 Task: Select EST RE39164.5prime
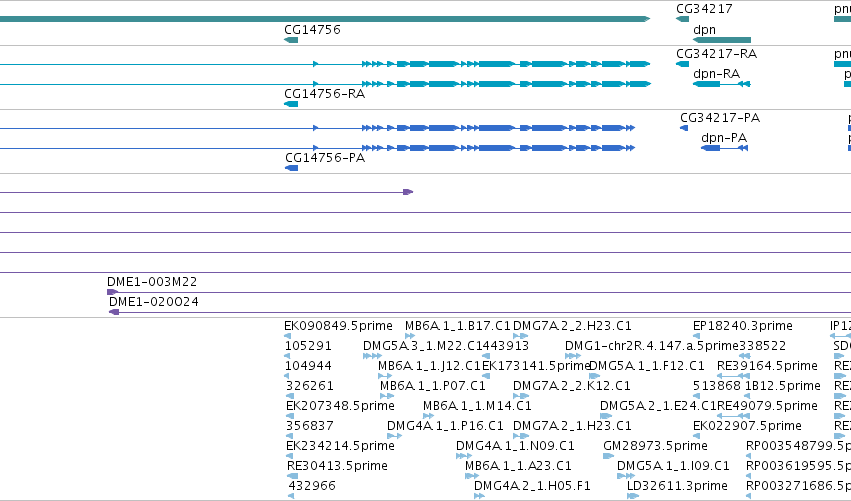(767, 366)
